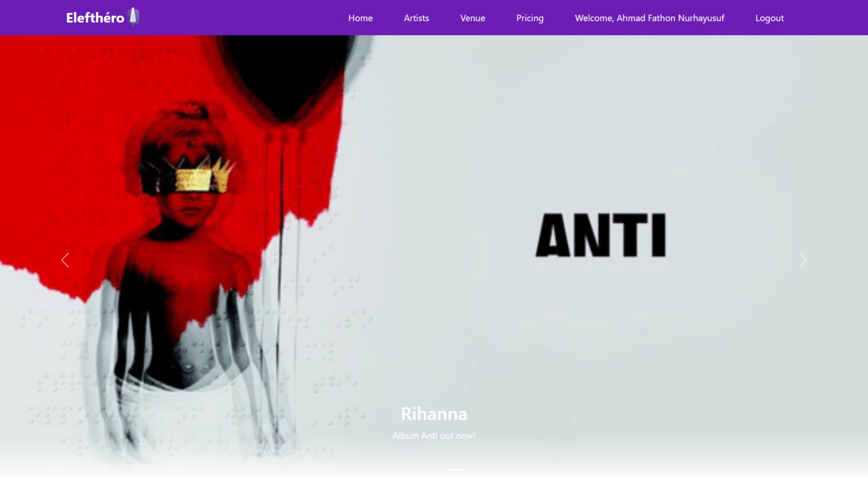The width and height of the screenshot is (868, 488).
Task: Select the third active carousel indicator
Action: pyautogui.click(x=454, y=469)
